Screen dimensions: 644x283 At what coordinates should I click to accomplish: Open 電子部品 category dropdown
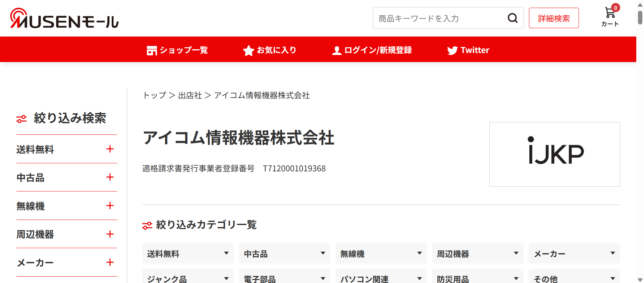tap(284, 276)
